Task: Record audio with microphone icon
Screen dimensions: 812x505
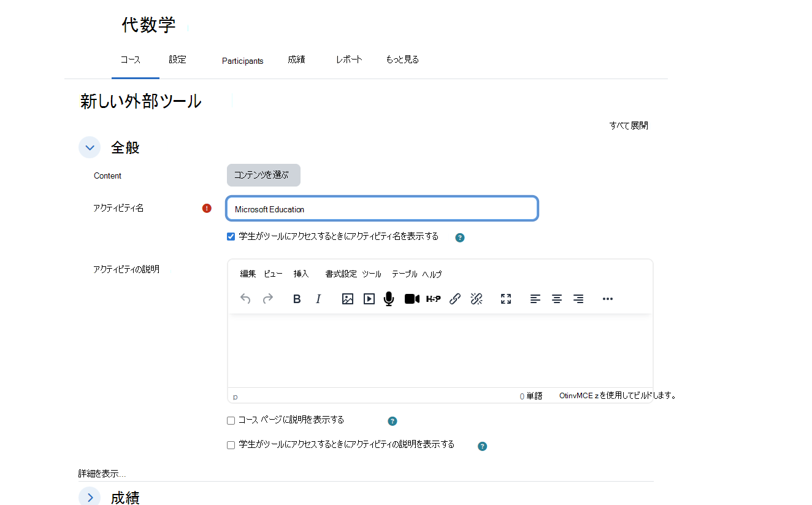Action: tap(389, 299)
